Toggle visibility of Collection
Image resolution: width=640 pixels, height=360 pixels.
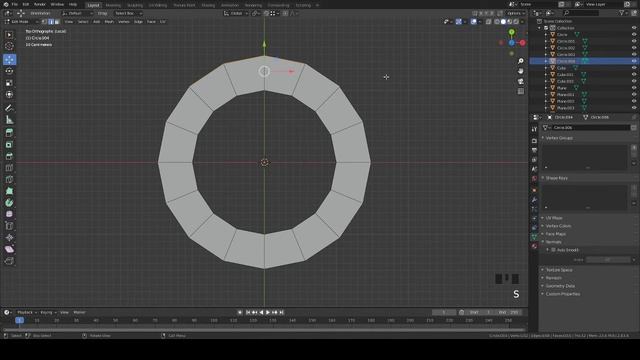[634, 28]
